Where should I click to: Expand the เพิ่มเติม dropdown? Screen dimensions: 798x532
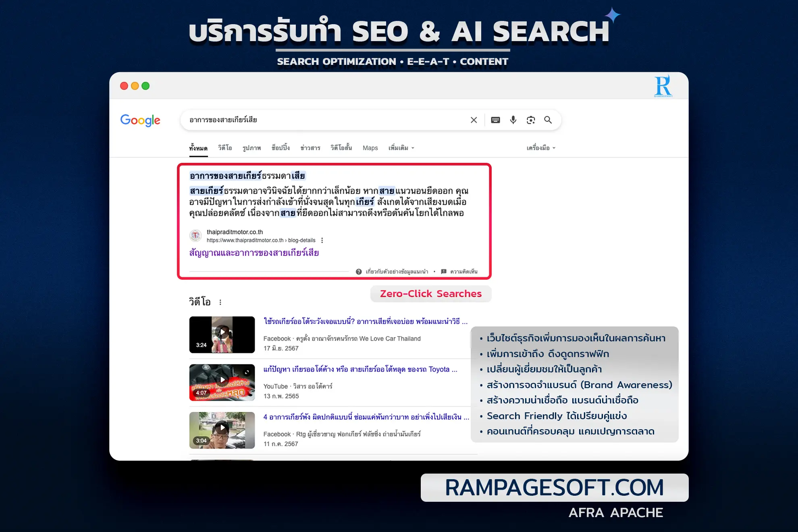pyautogui.click(x=401, y=148)
